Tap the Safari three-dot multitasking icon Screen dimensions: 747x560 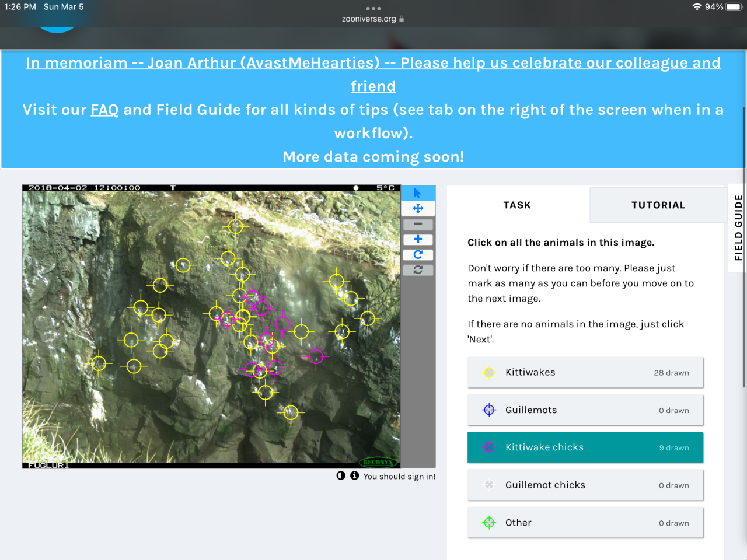[x=373, y=9]
